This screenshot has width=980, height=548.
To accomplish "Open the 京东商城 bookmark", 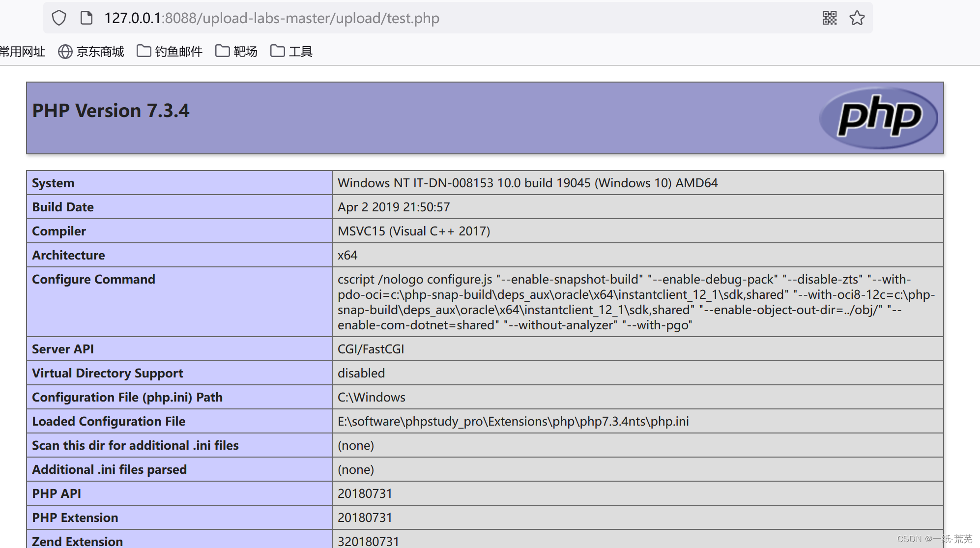I will [x=100, y=52].
